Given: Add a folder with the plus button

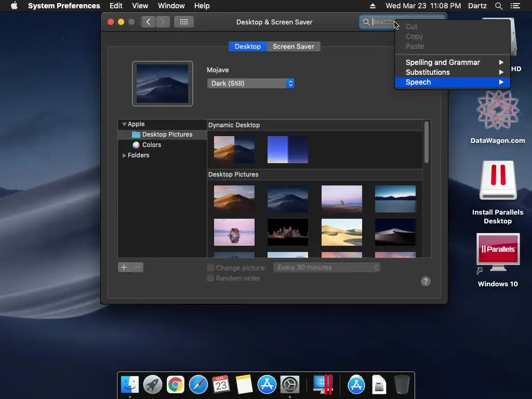Looking at the screenshot, I should coord(124,268).
